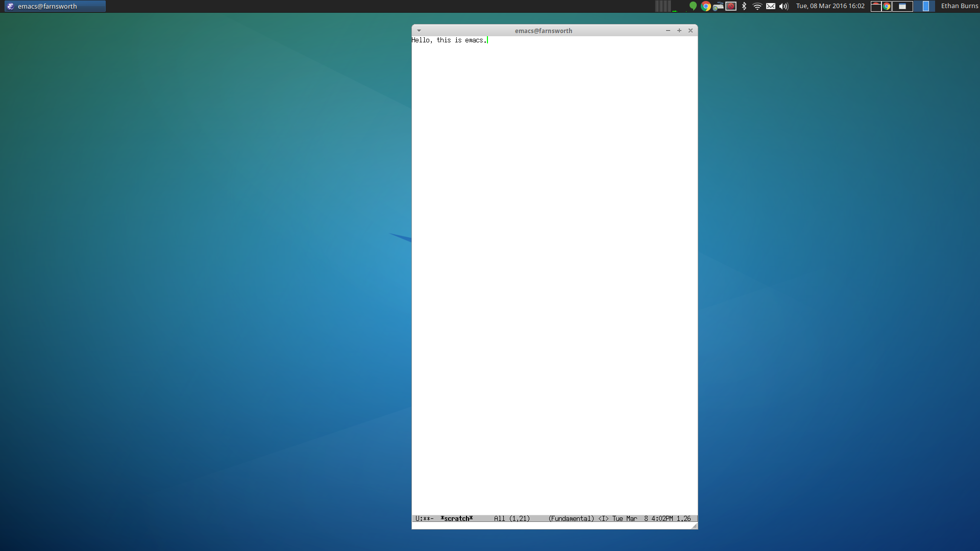Click the green Hangouts tray icon
Image resolution: width=980 pixels, height=551 pixels.
tap(693, 6)
